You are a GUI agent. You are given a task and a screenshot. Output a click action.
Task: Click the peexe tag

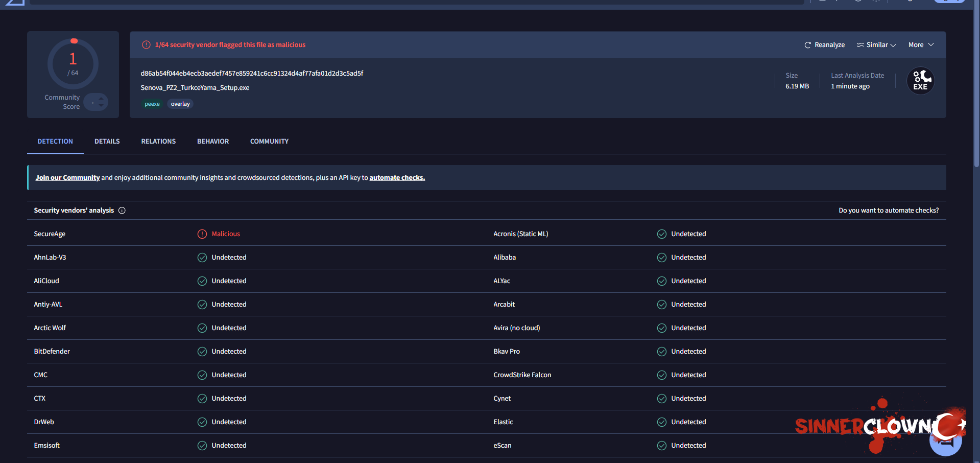[152, 104]
